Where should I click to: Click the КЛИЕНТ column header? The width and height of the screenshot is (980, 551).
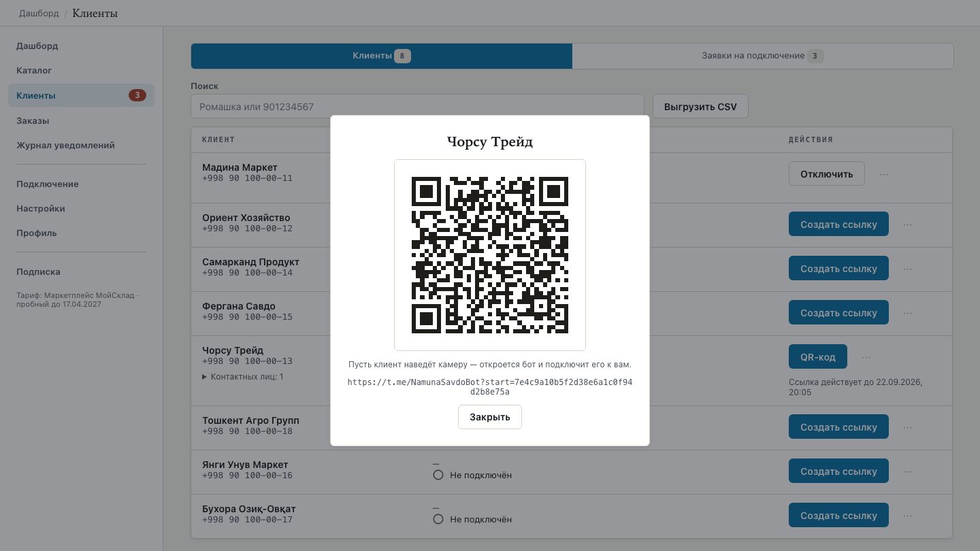click(x=218, y=139)
